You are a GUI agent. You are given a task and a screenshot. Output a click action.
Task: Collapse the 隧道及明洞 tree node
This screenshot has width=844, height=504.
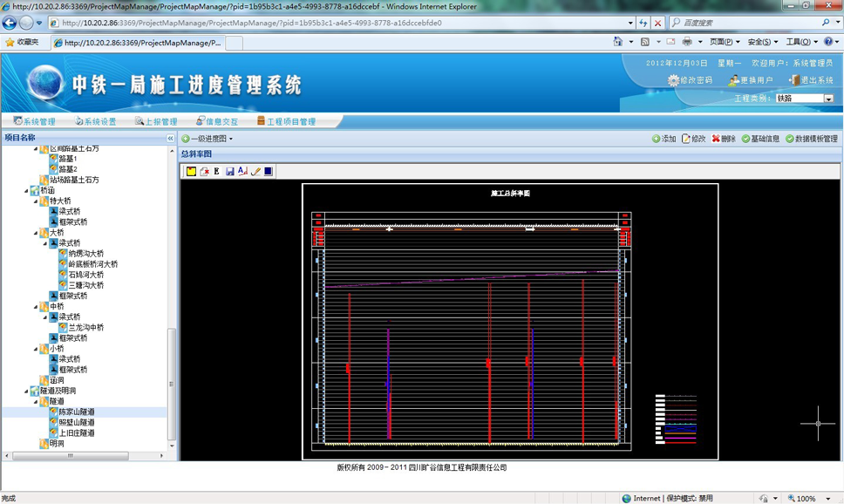pos(25,391)
